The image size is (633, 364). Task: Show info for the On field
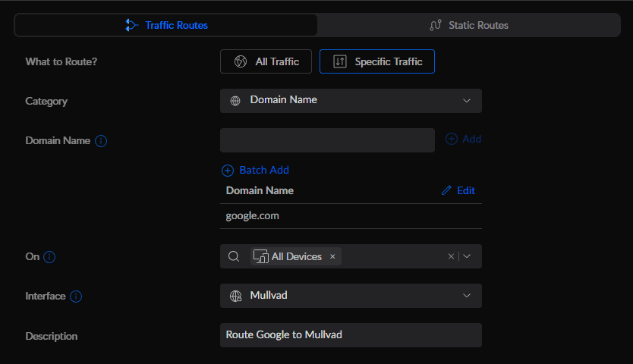click(x=49, y=257)
